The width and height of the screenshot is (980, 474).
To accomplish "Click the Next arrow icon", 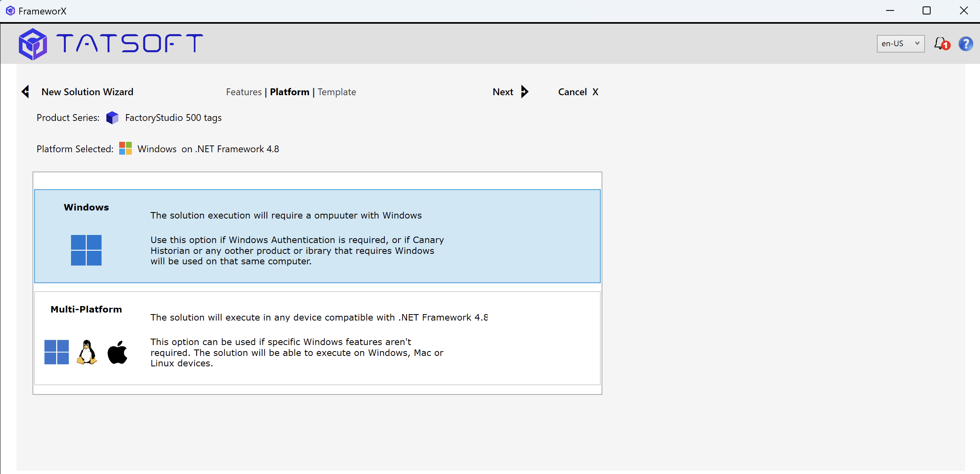I will click(x=525, y=92).
